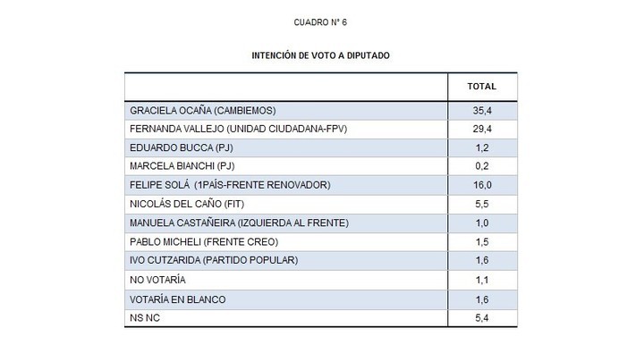Click the 29,4 value cell

coord(482,129)
